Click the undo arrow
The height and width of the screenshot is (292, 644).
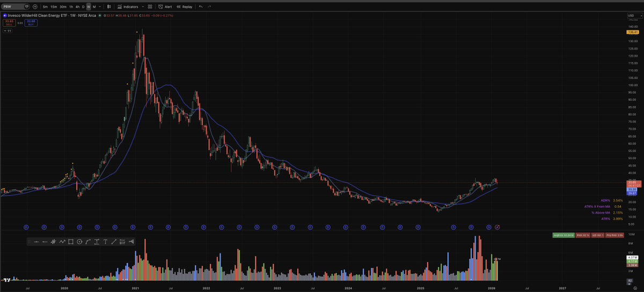coord(201,6)
